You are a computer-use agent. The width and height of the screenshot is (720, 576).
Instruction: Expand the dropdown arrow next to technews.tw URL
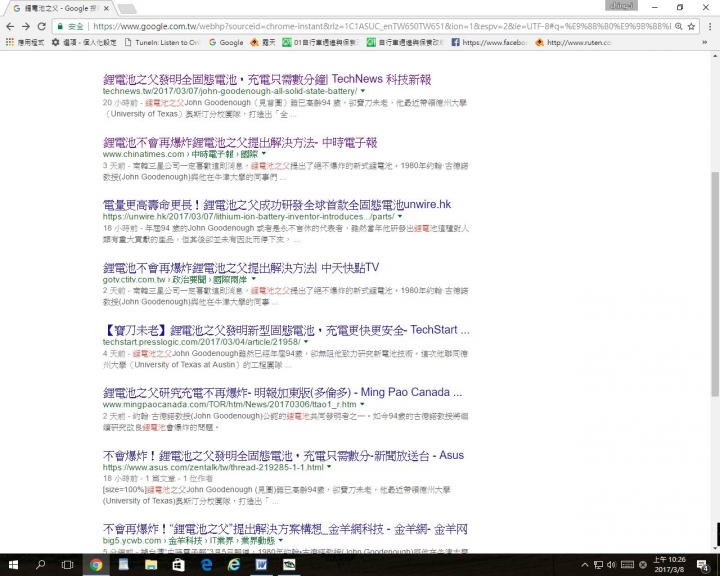click(363, 91)
